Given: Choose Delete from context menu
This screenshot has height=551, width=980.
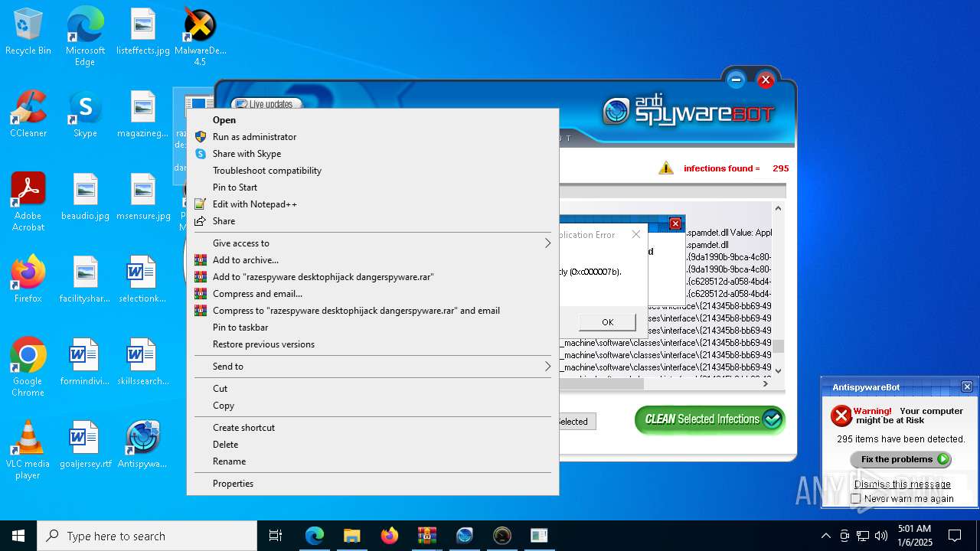Looking at the screenshot, I should pyautogui.click(x=372, y=445).
